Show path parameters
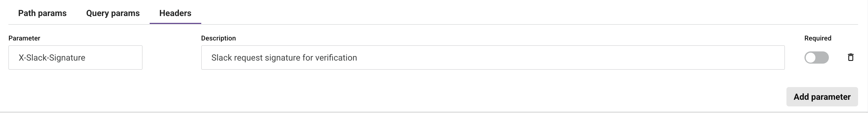This screenshot has height=113, width=868. point(42,13)
